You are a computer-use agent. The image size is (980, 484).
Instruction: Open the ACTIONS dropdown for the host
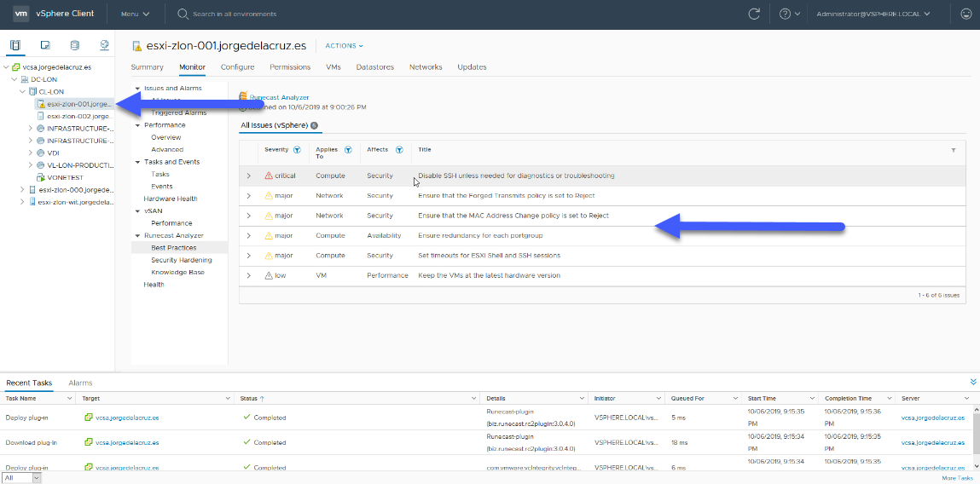pyautogui.click(x=344, y=46)
